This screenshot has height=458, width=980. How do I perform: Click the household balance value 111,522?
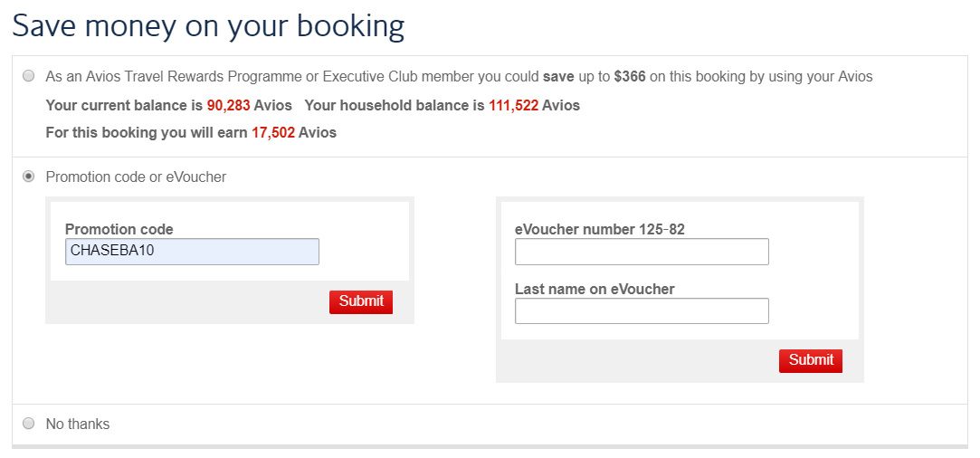[513, 106]
